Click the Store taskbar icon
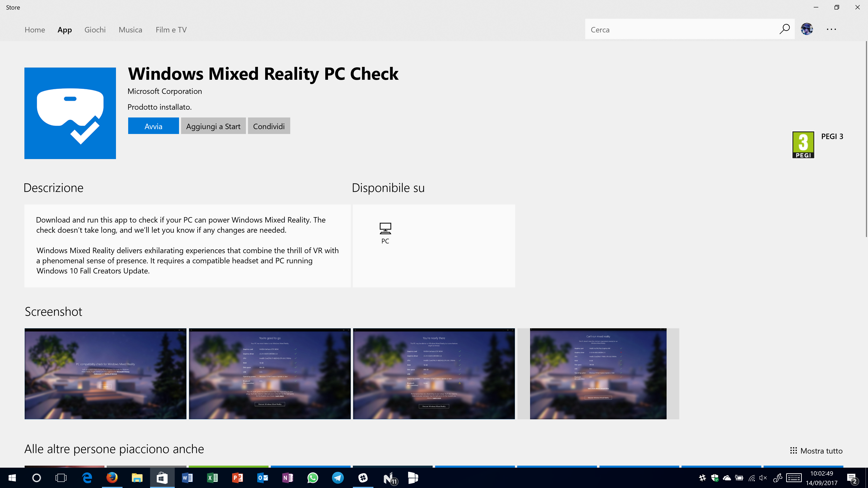Viewport: 868px width, 488px height. tap(162, 478)
